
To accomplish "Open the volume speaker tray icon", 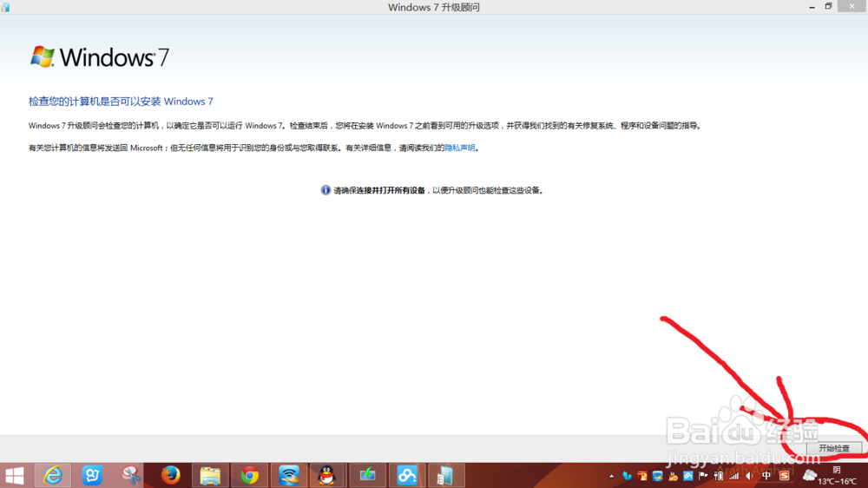I will point(749,476).
